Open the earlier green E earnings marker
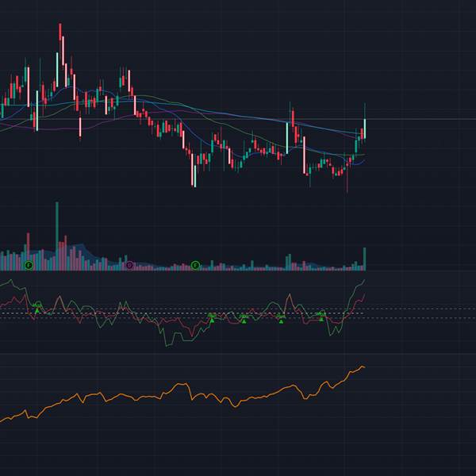476x476 pixels. tap(29, 266)
